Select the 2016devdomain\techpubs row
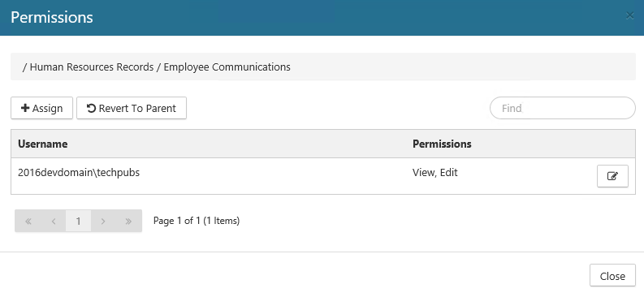644x297 pixels. [x=323, y=176]
